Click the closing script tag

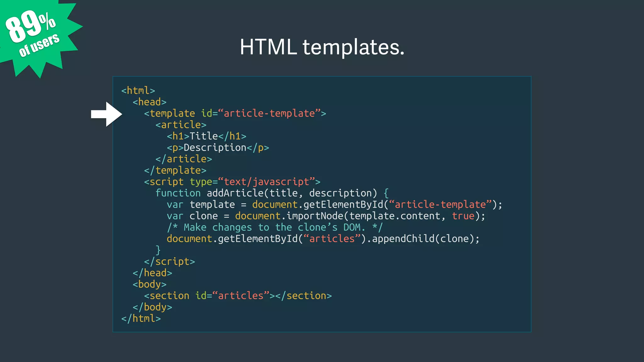click(169, 261)
